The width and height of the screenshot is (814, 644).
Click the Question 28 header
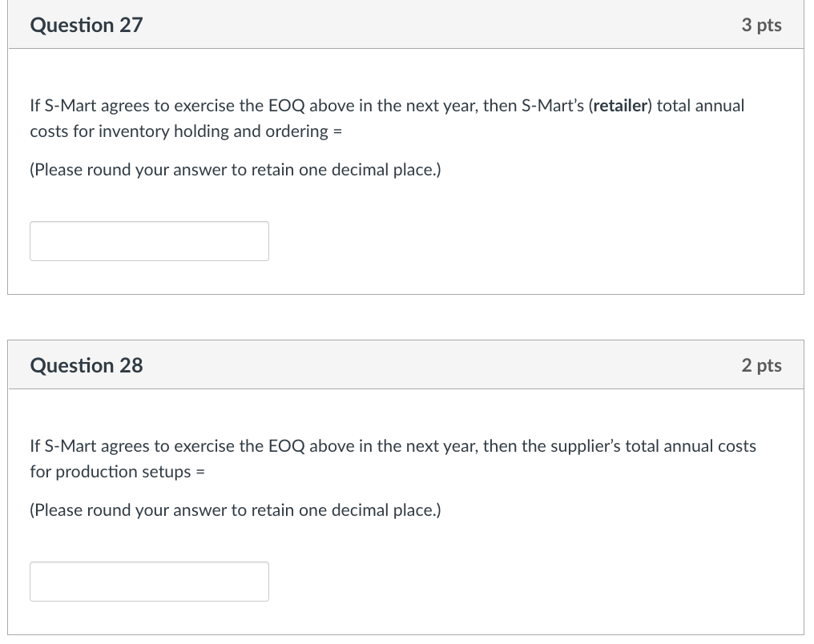(x=86, y=365)
